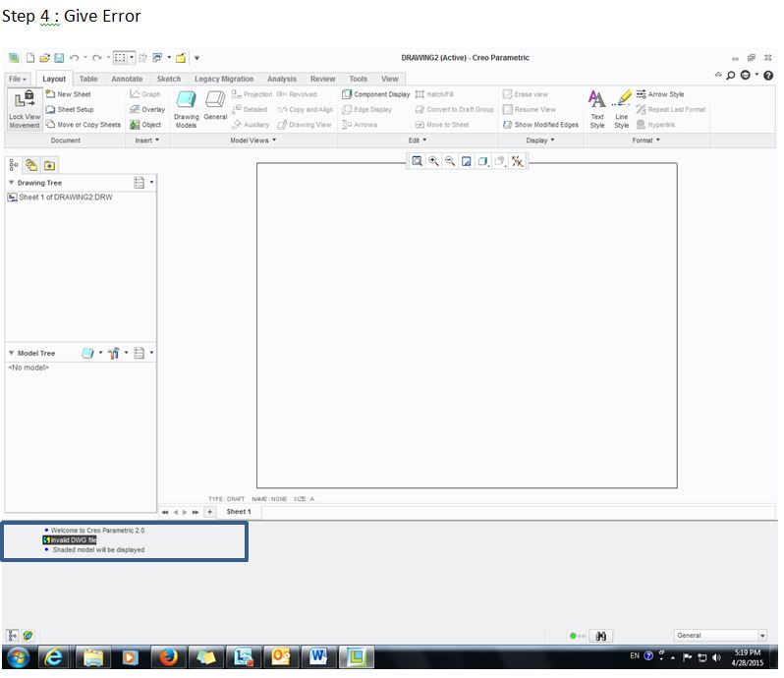Open Drawing Tree settings dropdown
This screenshot has height=678, width=784.
pyautogui.click(x=144, y=183)
